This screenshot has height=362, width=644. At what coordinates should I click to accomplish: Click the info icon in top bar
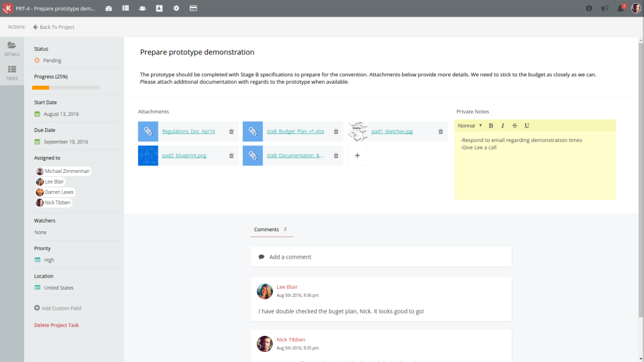(x=589, y=8)
